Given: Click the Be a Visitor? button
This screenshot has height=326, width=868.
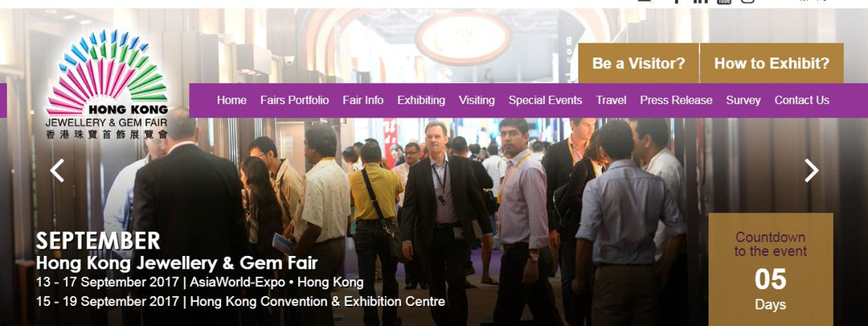Looking at the screenshot, I should point(638,64).
